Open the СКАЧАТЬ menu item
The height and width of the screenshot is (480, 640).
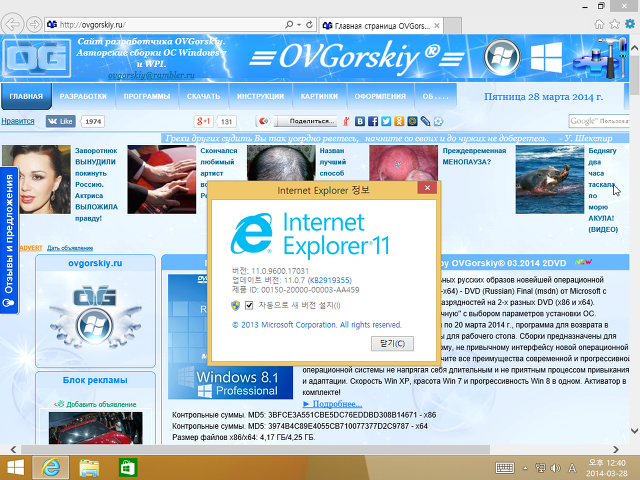click(x=203, y=96)
